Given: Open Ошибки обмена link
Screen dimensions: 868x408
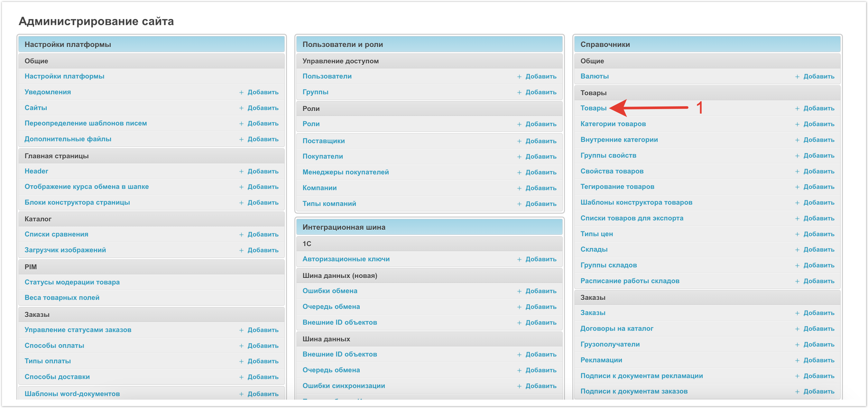Looking at the screenshot, I should [x=329, y=291].
